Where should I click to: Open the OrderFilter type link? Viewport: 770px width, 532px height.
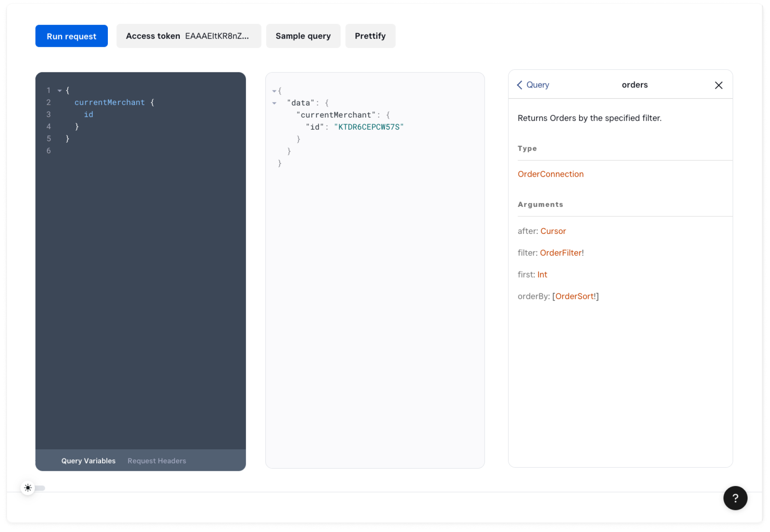tap(560, 252)
